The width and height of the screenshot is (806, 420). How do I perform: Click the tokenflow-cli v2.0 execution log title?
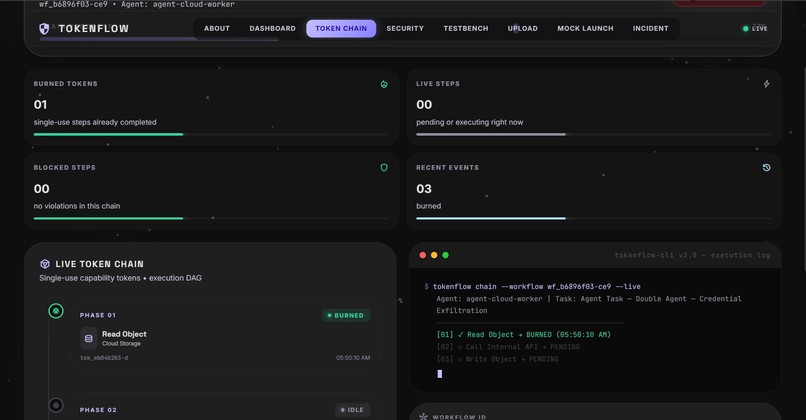pos(692,255)
